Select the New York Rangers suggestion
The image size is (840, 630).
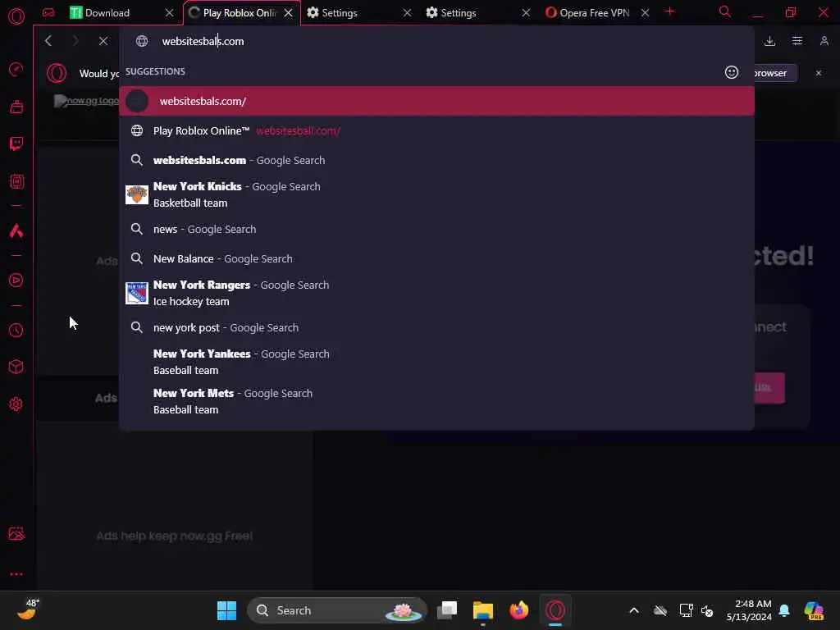(x=436, y=293)
